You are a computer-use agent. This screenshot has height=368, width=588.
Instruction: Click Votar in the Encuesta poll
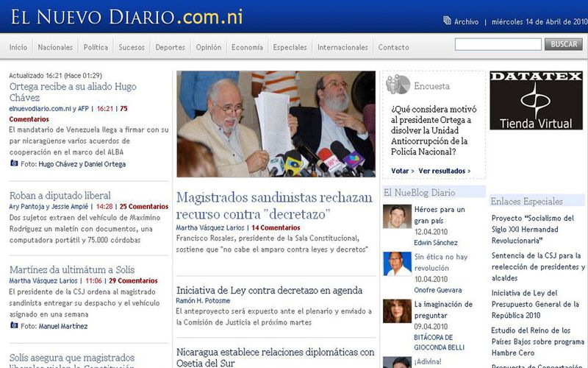[400, 171]
